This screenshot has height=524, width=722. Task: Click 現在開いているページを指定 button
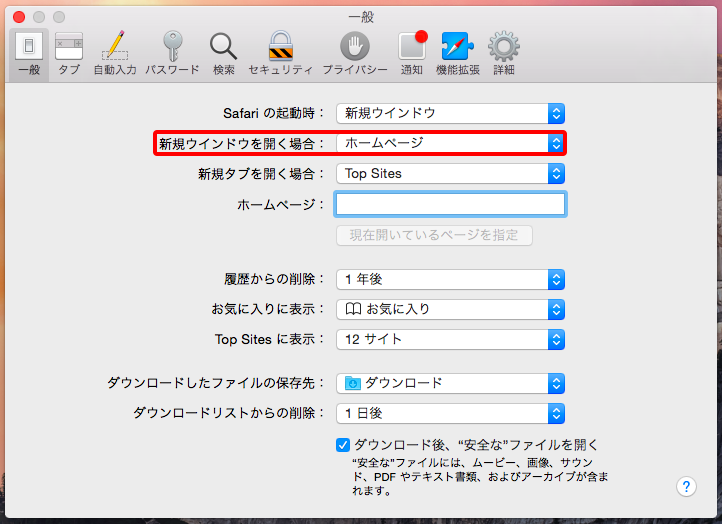434,235
